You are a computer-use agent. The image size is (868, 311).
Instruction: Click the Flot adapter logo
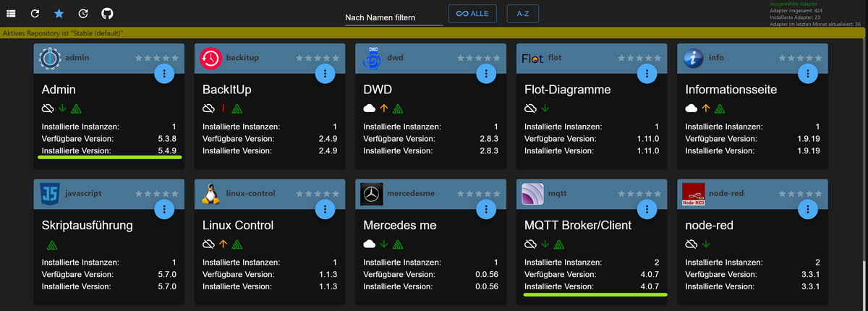coord(532,58)
